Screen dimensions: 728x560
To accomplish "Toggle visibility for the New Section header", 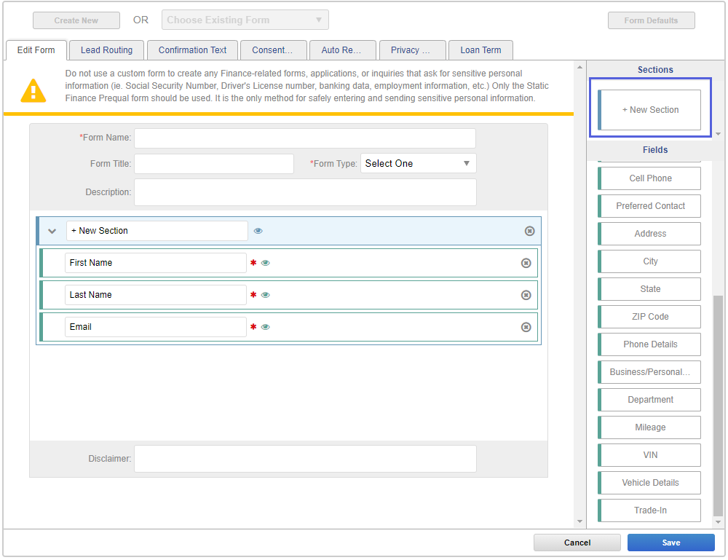I will 258,230.
